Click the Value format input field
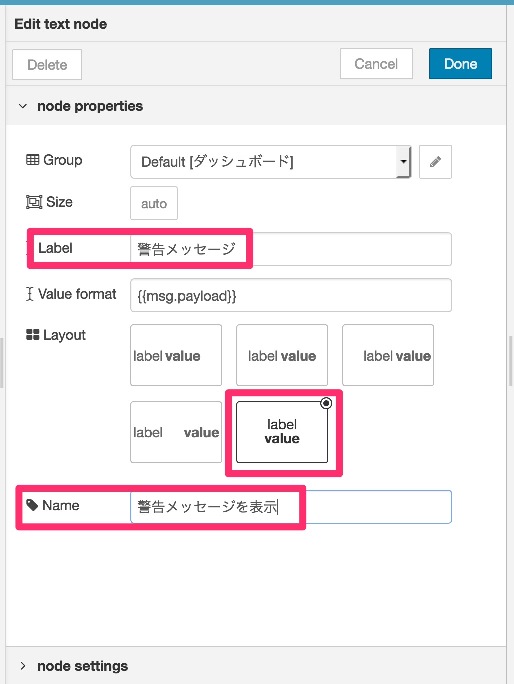 click(291, 295)
